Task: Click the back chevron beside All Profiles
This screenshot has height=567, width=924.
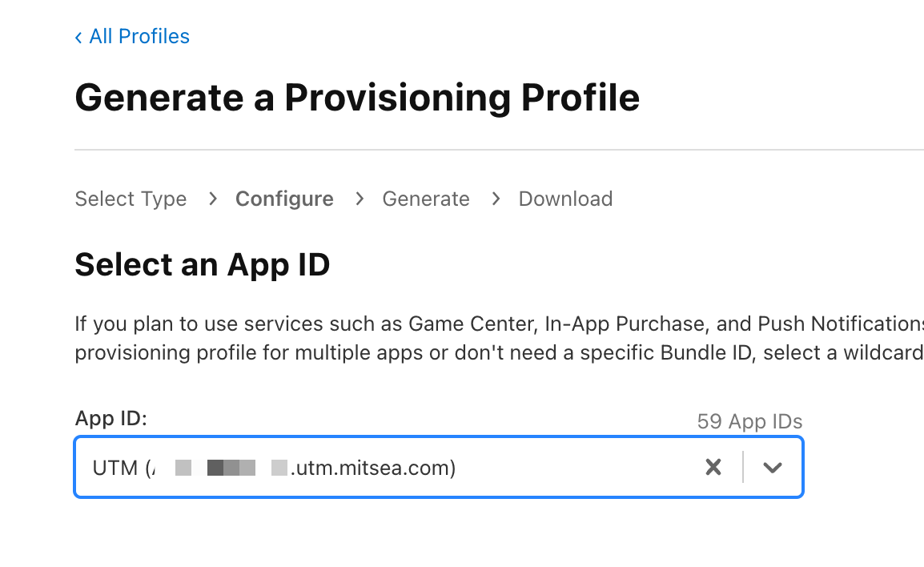Action: click(78, 38)
